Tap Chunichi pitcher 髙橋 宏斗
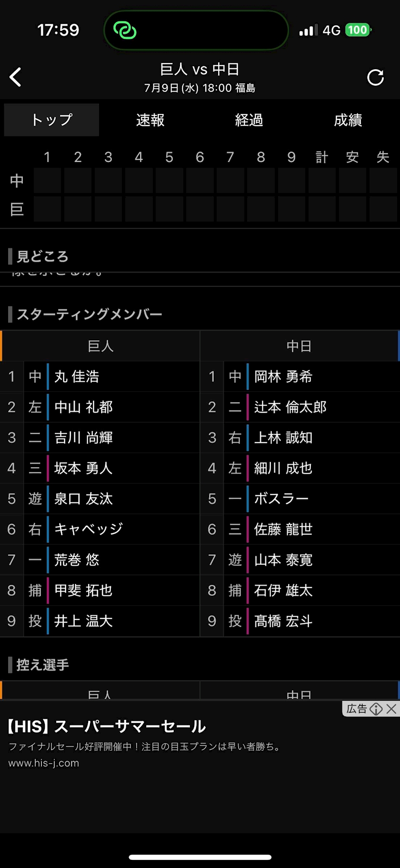This screenshot has width=400, height=868. (x=283, y=621)
